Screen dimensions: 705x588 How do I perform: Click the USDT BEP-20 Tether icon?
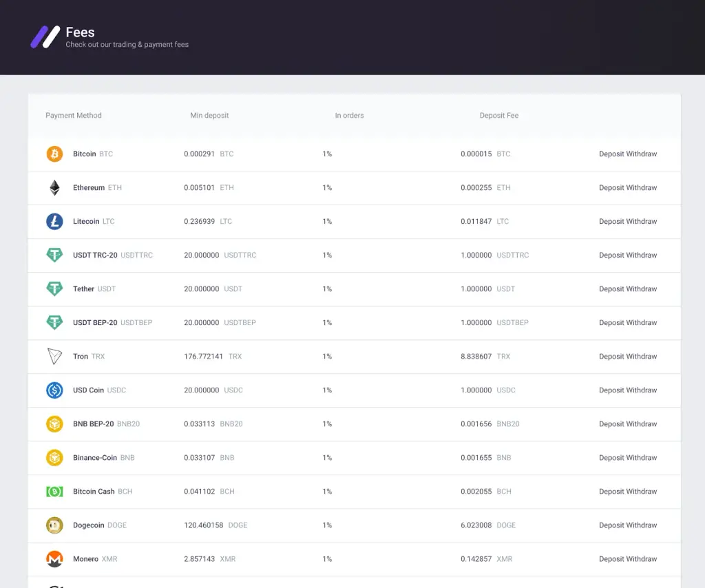click(54, 322)
